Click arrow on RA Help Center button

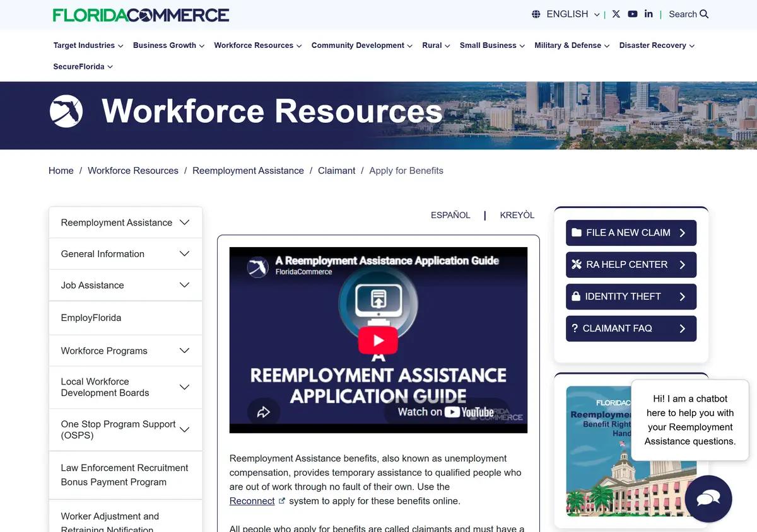[683, 265]
